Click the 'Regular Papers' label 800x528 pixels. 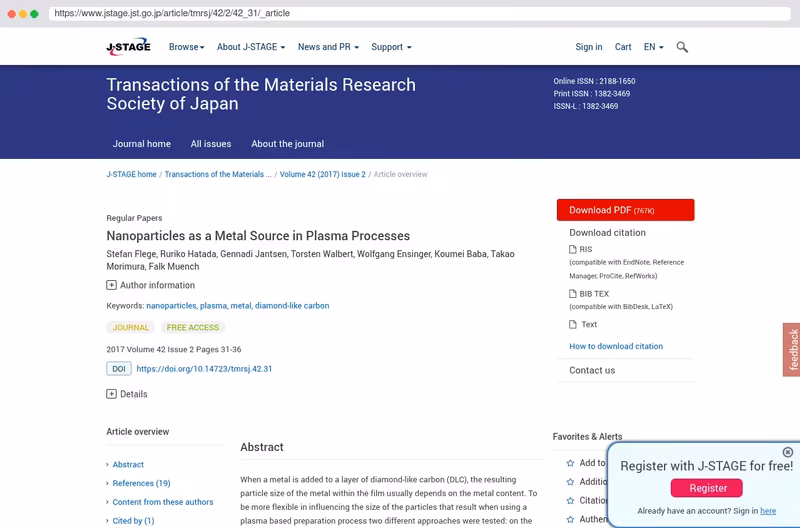click(134, 218)
